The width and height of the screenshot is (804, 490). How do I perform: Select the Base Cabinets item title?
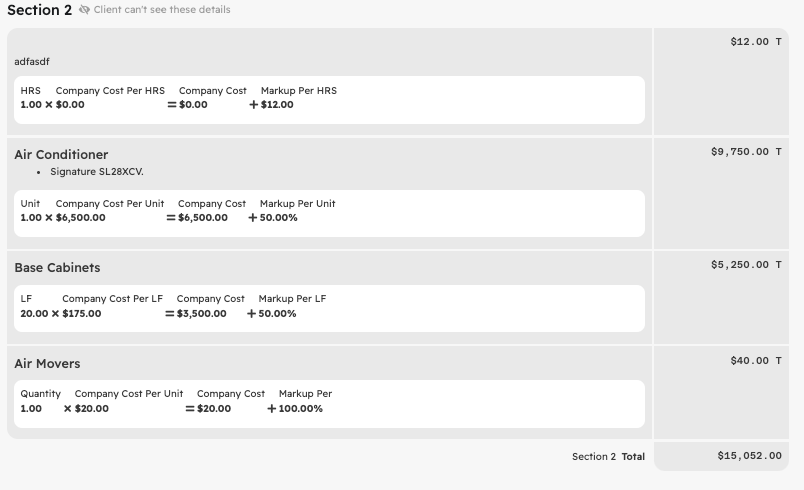pyautogui.click(x=57, y=268)
